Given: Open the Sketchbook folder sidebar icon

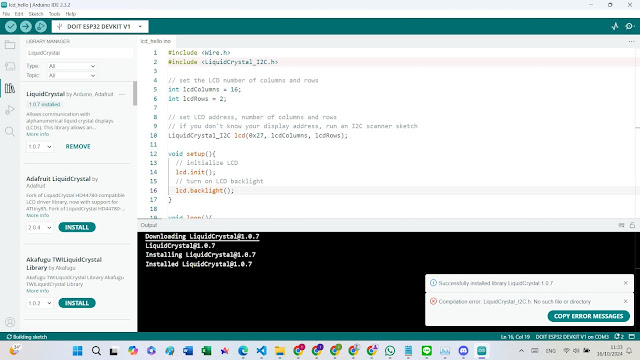Looking at the screenshot, I should pyautogui.click(x=10, y=45).
